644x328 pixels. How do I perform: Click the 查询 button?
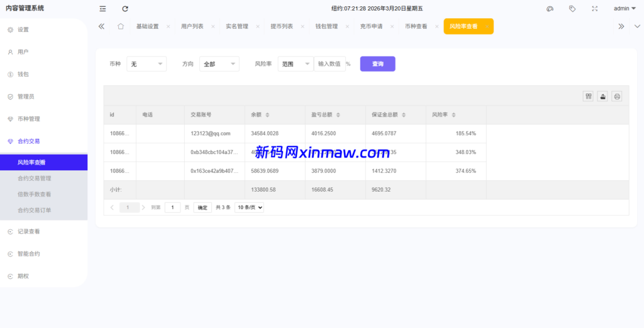pos(378,64)
